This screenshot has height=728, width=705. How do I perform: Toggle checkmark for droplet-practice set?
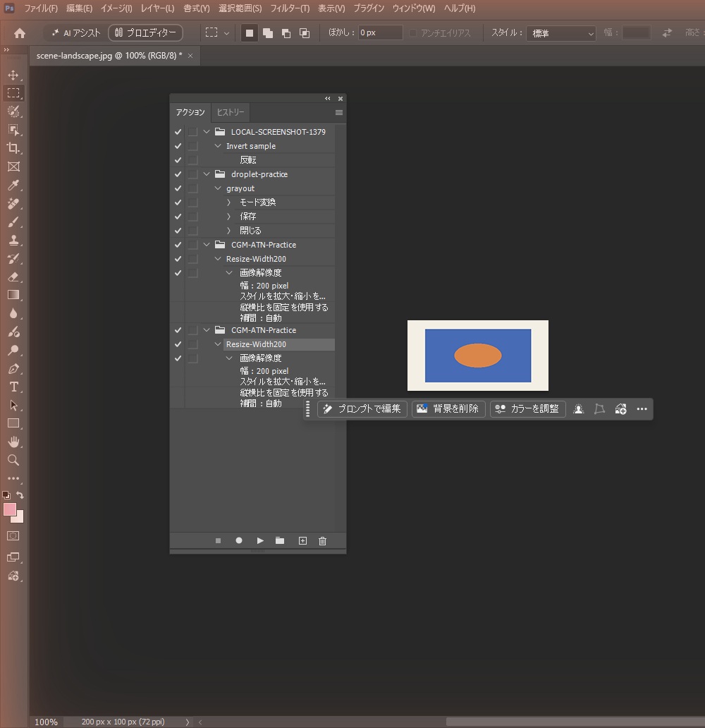(178, 174)
